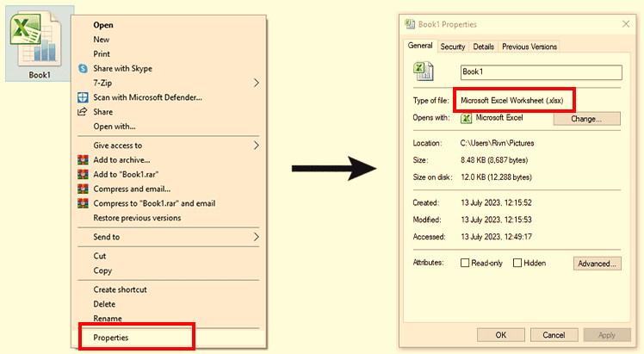Viewport: 644px width, 354px height.
Task: Click the Book1 file name text field
Action: click(x=540, y=72)
